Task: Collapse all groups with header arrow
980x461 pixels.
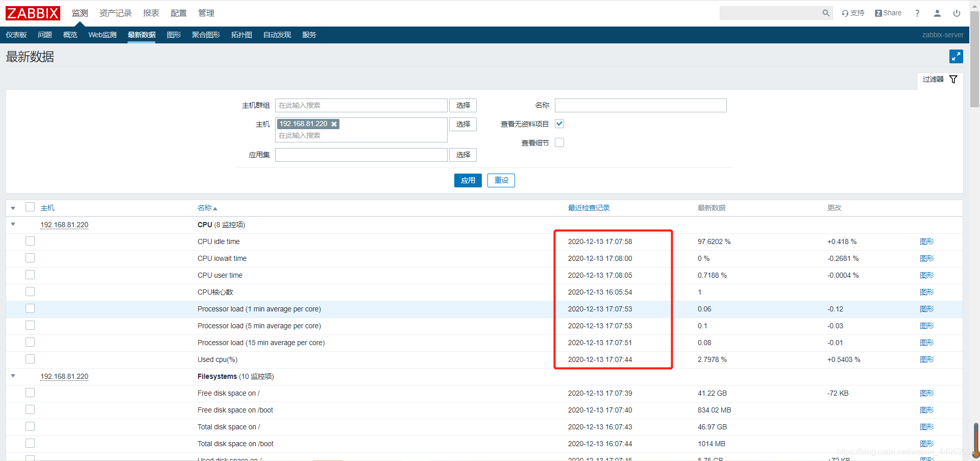Action: point(13,208)
